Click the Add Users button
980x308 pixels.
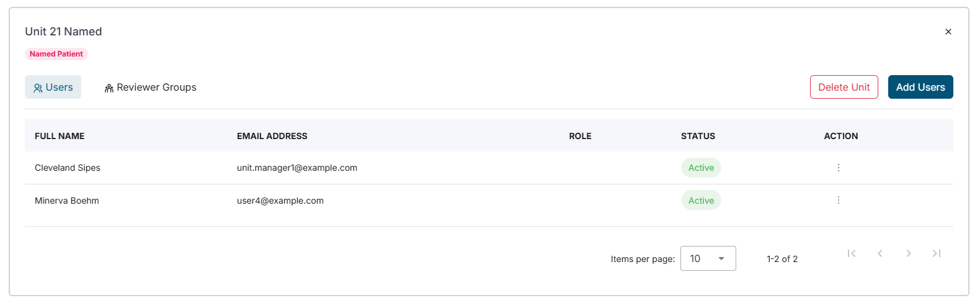pos(920,87)
